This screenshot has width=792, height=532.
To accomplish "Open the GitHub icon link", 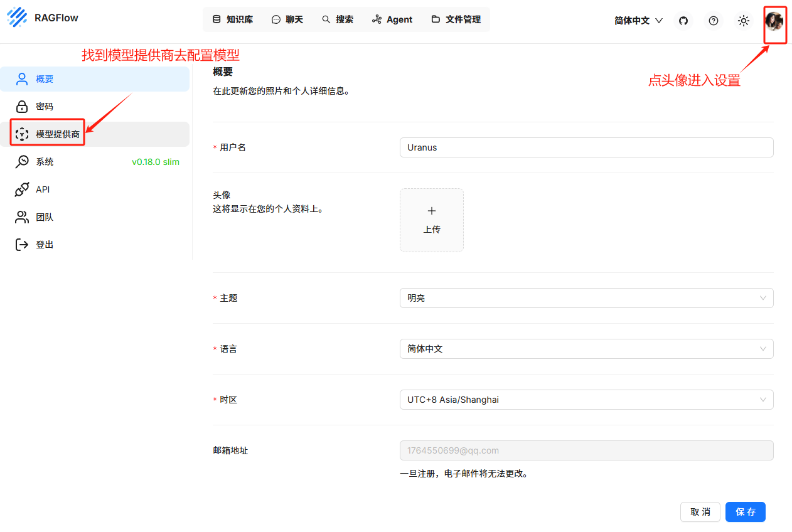I will click(x=683, y=21).
